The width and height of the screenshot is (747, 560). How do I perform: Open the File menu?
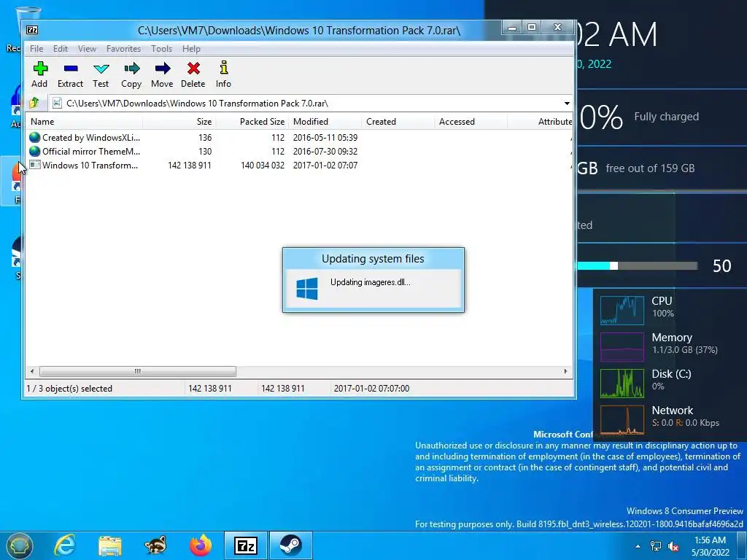coord(36,49)
